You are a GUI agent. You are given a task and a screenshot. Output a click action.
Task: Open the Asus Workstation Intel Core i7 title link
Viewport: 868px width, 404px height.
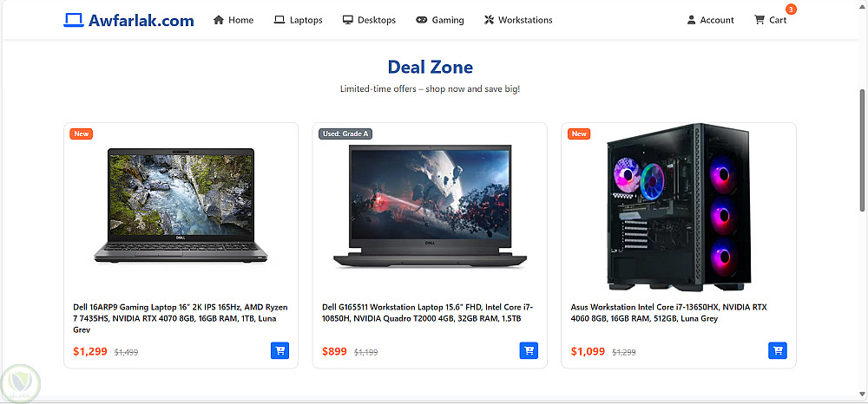(x=668, y=313)
